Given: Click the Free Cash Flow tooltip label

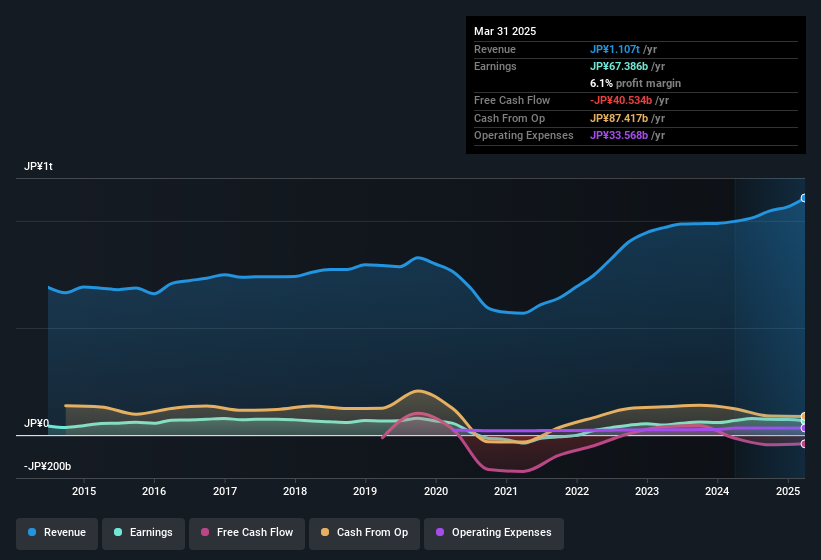Looking at the screenshot, I should 512,100.
